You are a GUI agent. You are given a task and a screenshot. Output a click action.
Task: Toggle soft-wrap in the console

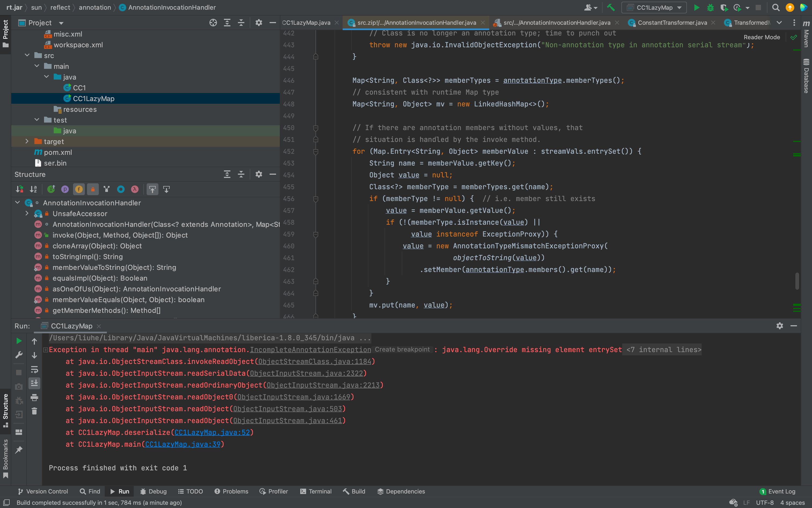[x=34, y=369]
